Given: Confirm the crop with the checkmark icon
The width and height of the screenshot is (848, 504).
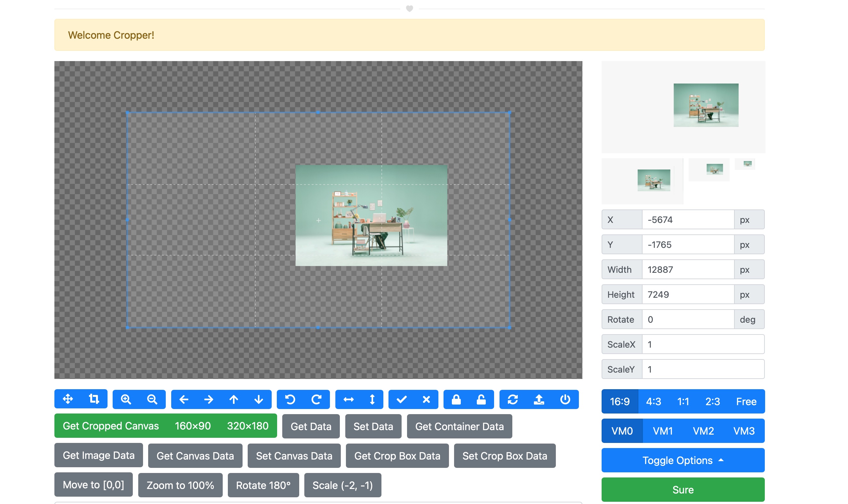Looking at the screenshot, I should point(402,399).
